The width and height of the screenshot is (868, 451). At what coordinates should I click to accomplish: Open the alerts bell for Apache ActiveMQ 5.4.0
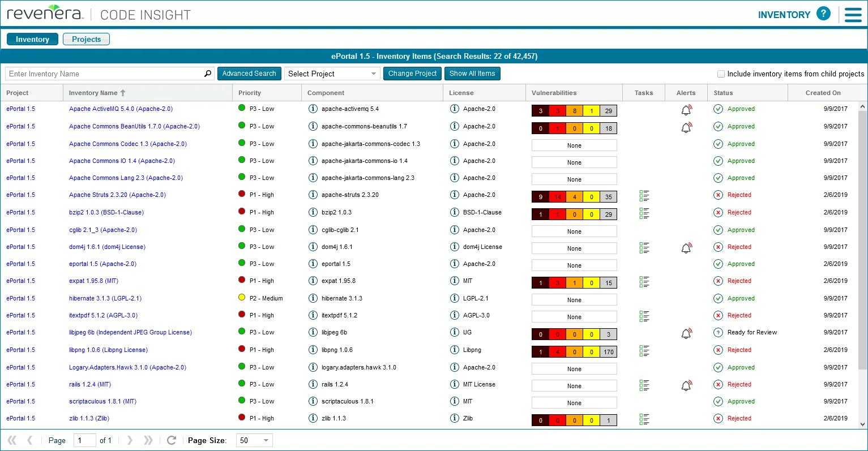click(x=686, y=110)
